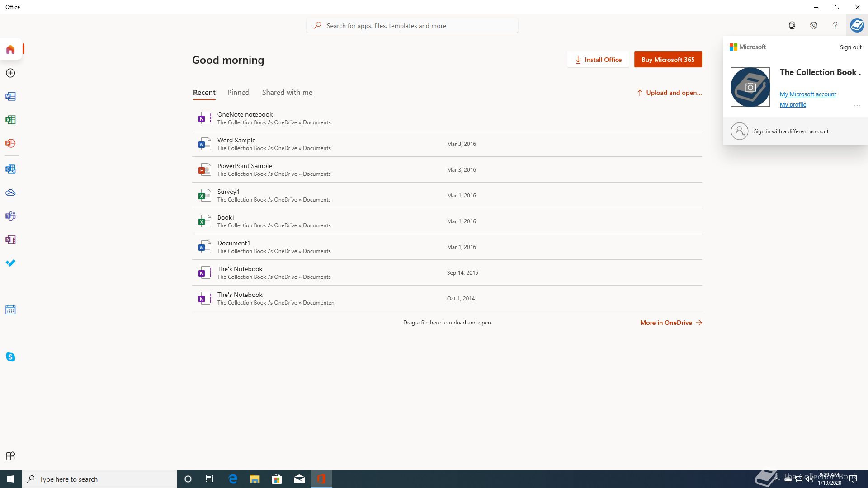Open Outlook from the sidebar
The height and width of the screenshot is (488, 868).
pos(10,169)
